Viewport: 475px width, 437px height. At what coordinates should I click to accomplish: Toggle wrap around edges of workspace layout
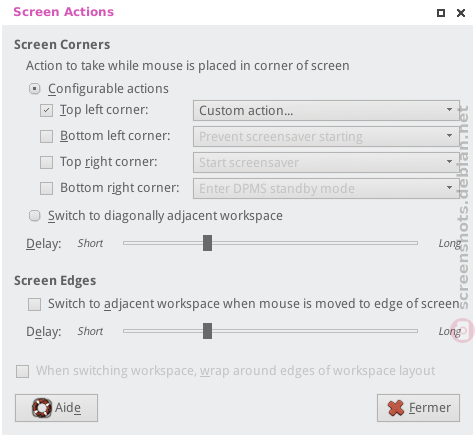click(22, 371)
